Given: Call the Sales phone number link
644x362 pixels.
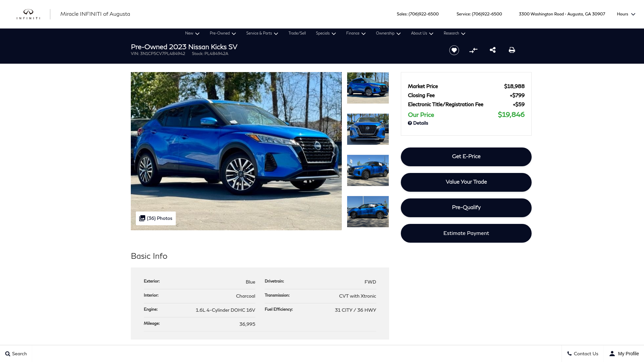Looking at the screenshot, I should [x=423, y=14].
